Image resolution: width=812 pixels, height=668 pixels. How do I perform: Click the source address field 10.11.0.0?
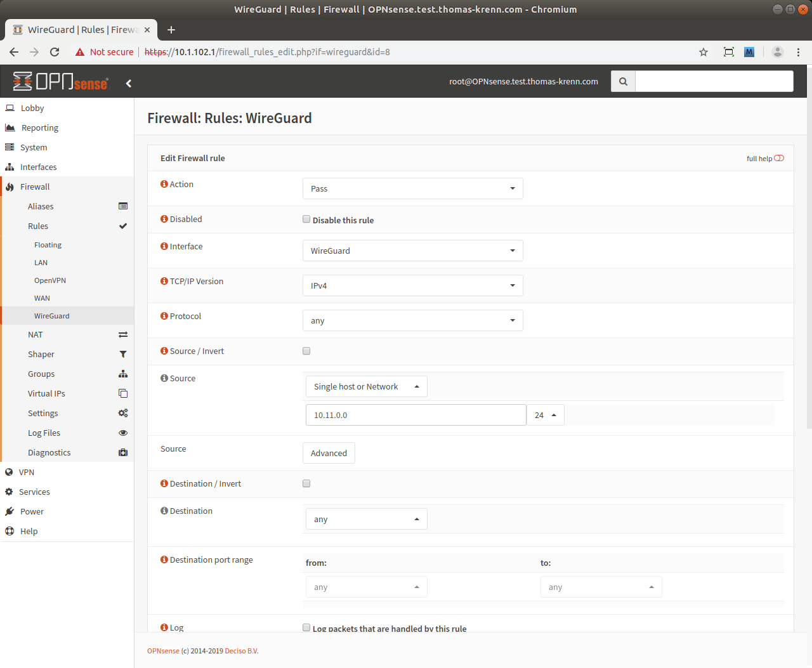pyautogui.click(x=416, y=415)
